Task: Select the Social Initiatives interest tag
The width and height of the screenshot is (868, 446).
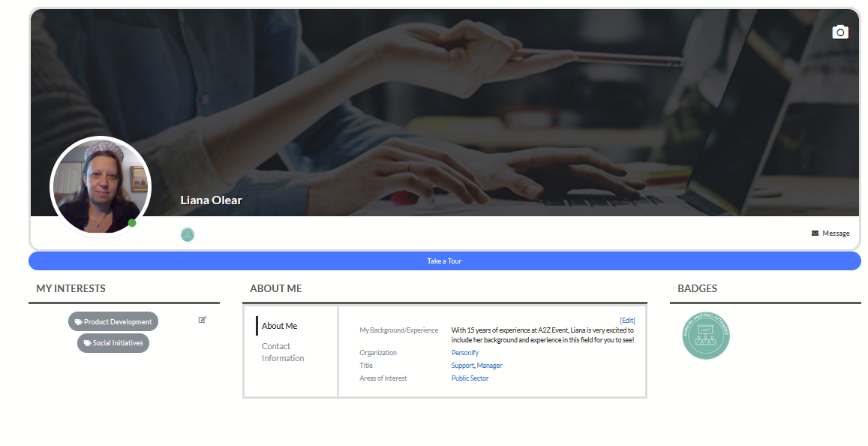Action: [113, 343]
